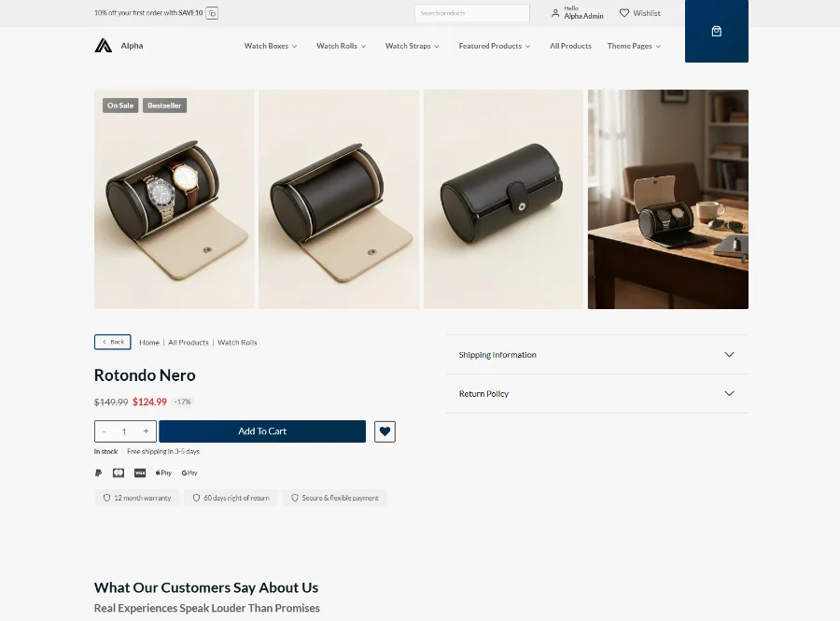840x621 pixels.
Task: Click the Alpha logo in header
Action: coord(104,46)
